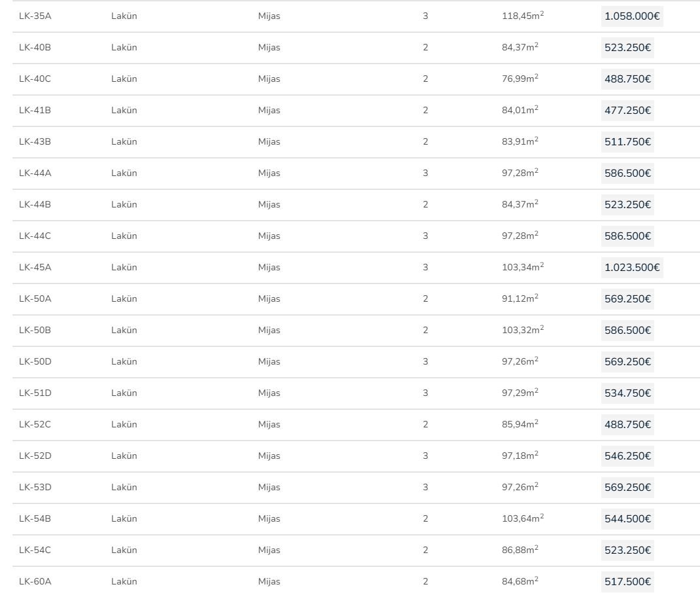The width and height of the screenshot is (700, 593).
Task: Click the LK-60A reference code
Action: click(x=35, y=582)
